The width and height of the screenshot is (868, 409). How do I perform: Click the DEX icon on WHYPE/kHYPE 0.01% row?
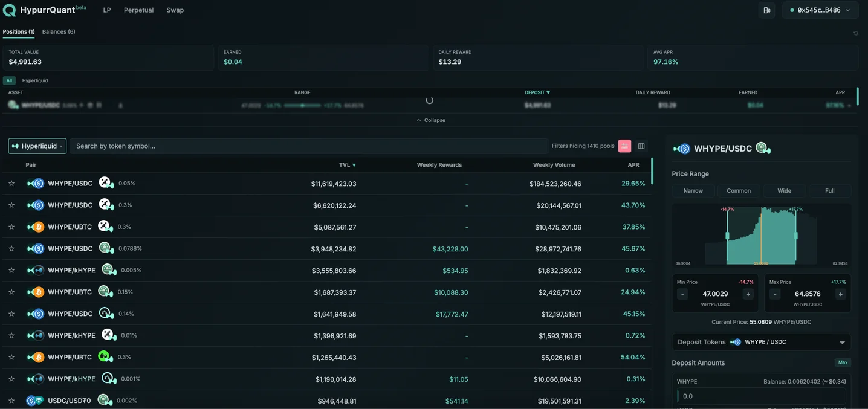(108, 335)
